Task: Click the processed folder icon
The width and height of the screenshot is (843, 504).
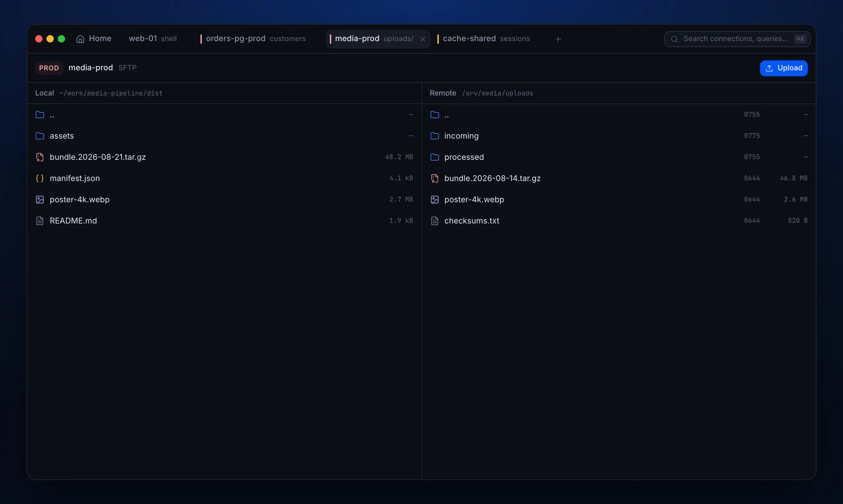Action: 434,157
